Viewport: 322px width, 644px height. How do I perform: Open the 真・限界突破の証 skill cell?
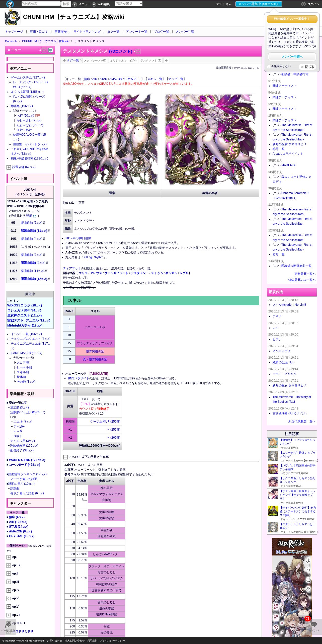tap(95, 359)
